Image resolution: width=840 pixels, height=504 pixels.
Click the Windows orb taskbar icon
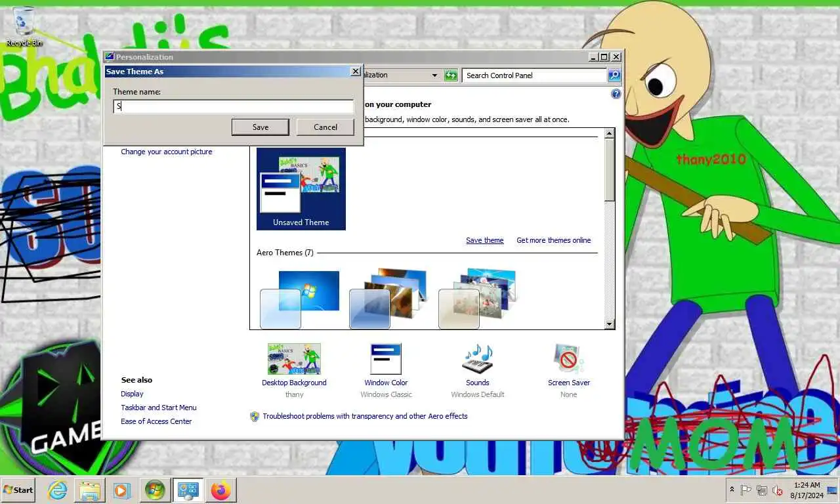tap(155, 490)
